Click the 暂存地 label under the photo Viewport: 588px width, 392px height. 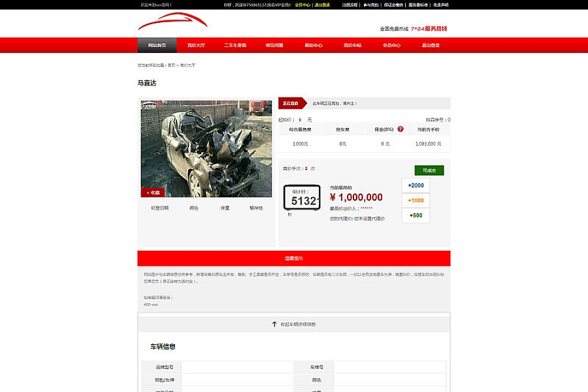[x=256, y=208]
